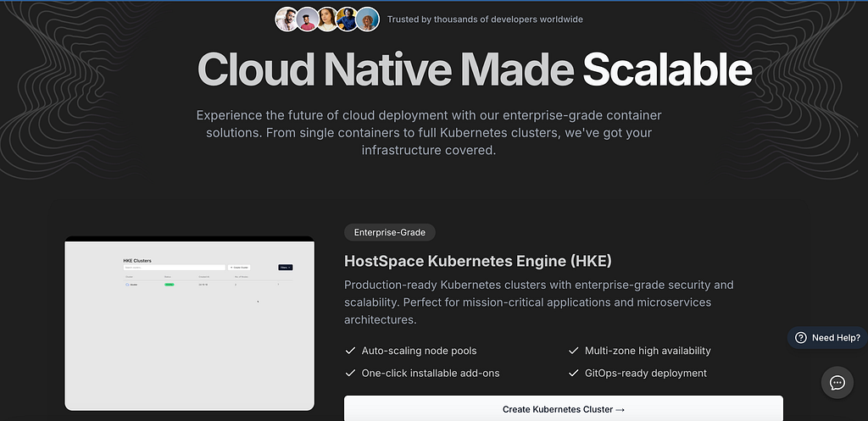Click the Enterprise-Grade badge

[x=390, y=232]
